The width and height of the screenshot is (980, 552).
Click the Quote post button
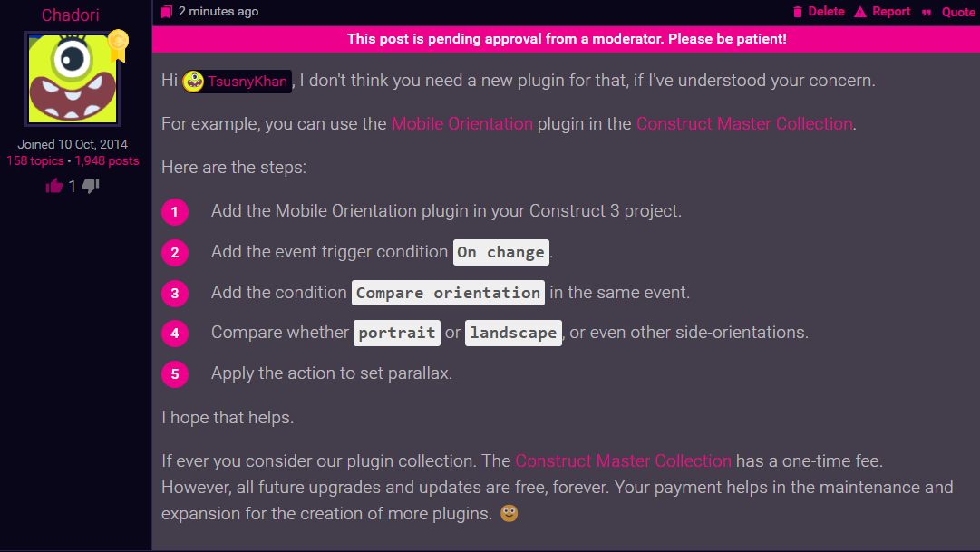(x=949, y=12)
